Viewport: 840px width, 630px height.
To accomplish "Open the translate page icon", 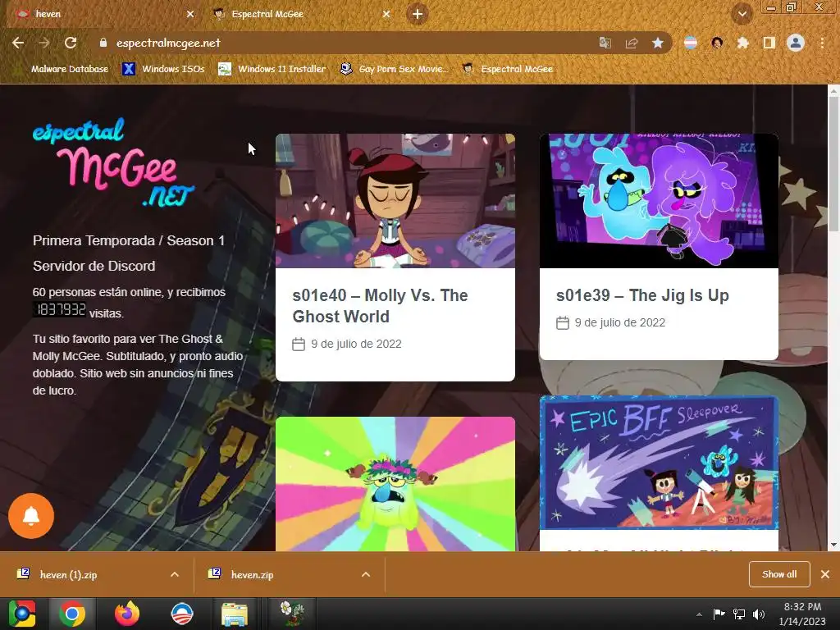I will tap(605, 43).
